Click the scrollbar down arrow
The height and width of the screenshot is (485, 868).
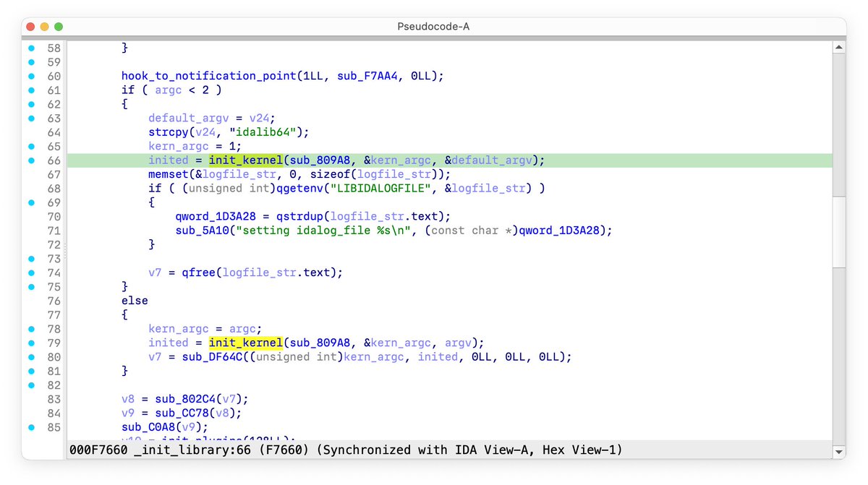(x=838, y=451)
